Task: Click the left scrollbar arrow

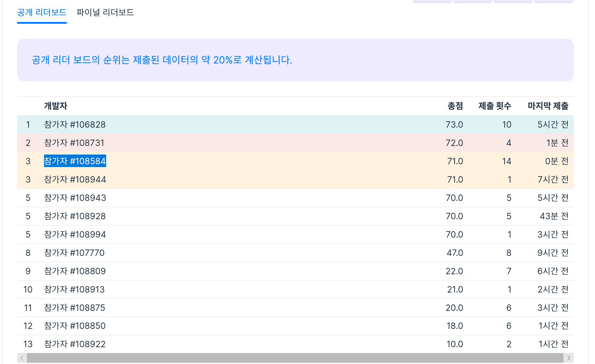Action: point(22,358)
